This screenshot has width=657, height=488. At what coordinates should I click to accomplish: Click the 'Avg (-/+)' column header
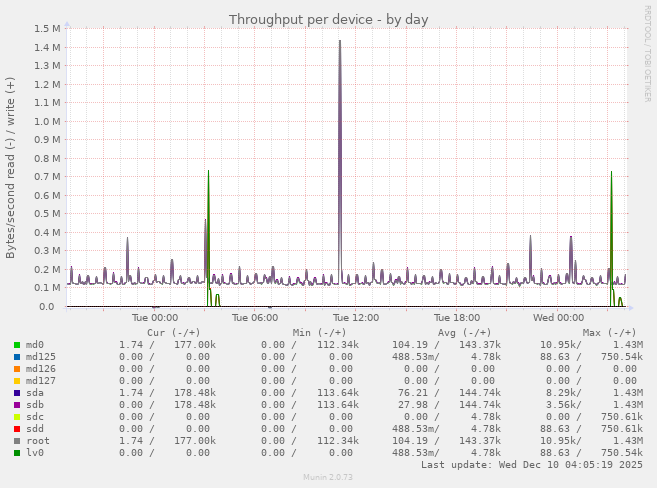click(464, 333)
